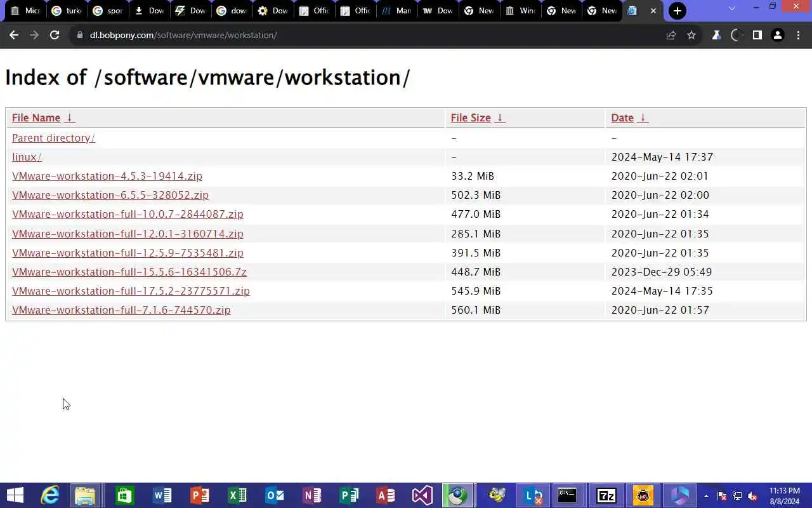Open the Command Prompt taskbar icon

567,495
